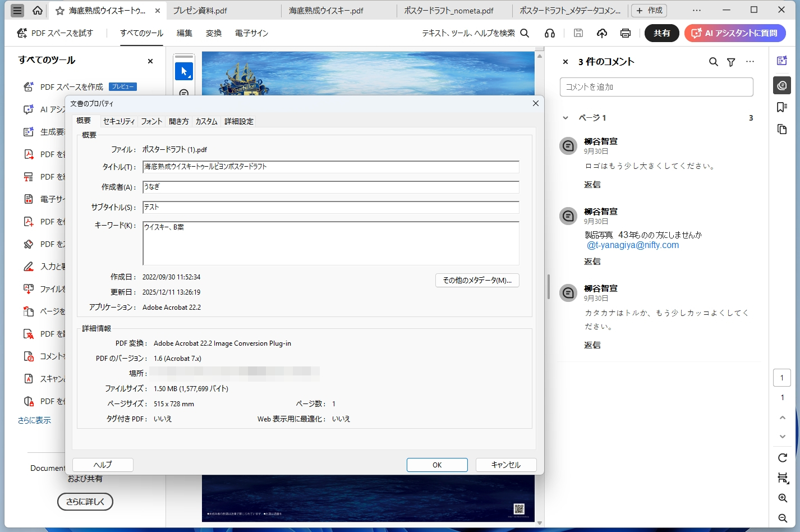Zoom in on the document
The width and height of the screenshot is (800, 532).
[x=782, y=498]
